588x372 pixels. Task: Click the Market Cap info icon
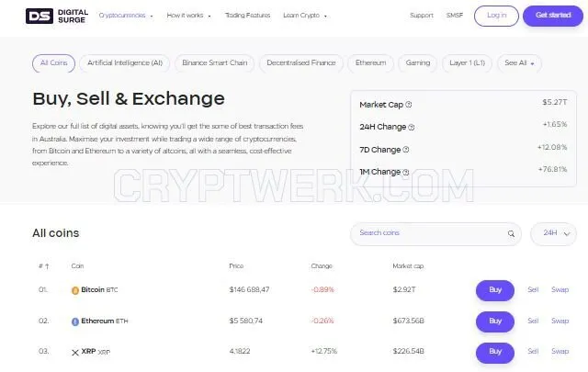click(x=408, y=105)
